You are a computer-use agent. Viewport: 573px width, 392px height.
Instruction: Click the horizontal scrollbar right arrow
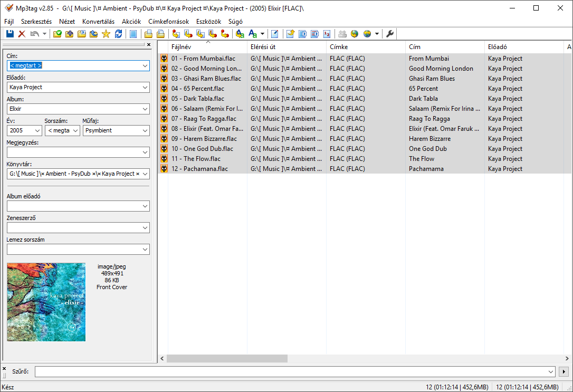pos(567,358)
